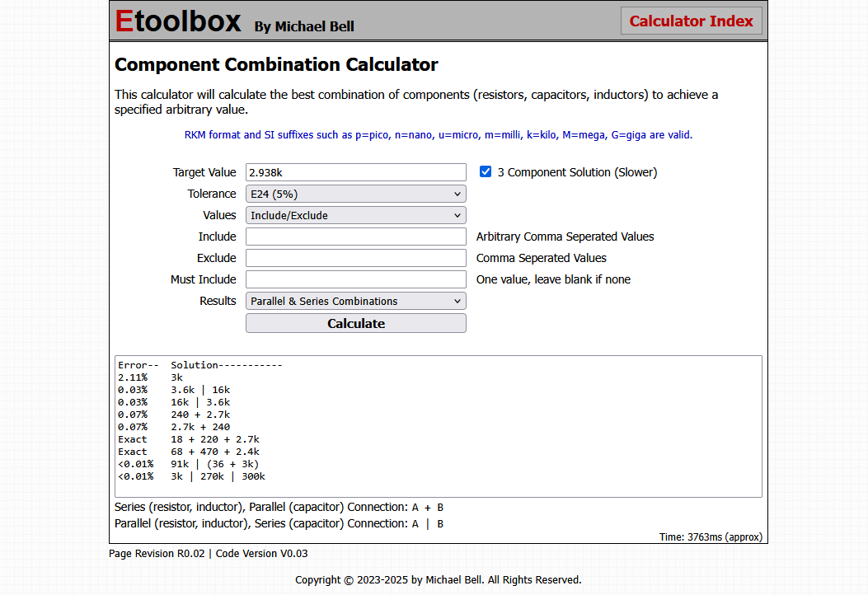Click the 'Target Value' field label
Image resolution: width=868 pixels, height=595 pixels.
coord(204,172)
